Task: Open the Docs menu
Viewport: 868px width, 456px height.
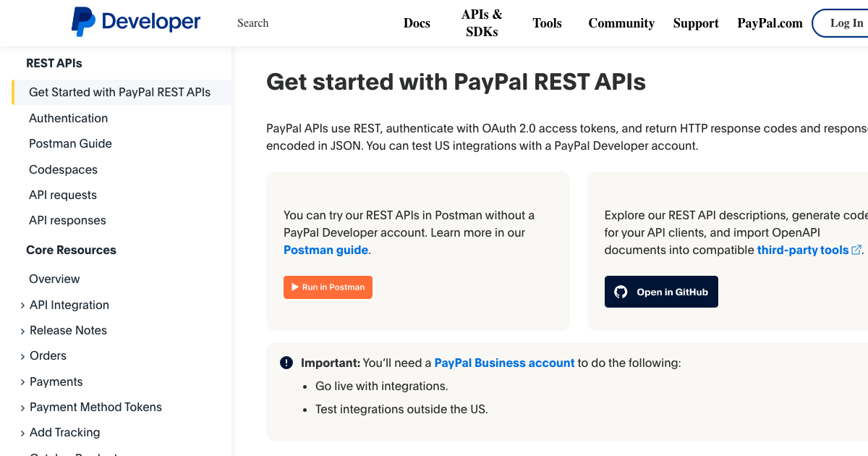Action: 417,22
